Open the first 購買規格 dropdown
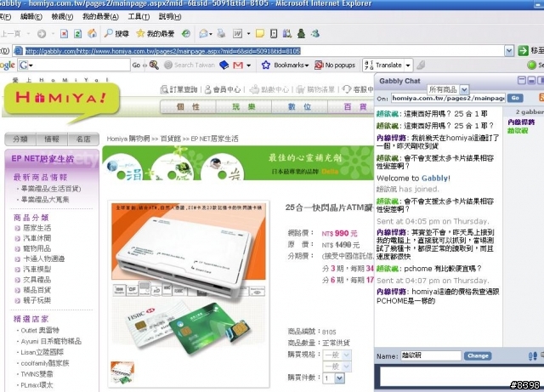 (x=346, y=355)
